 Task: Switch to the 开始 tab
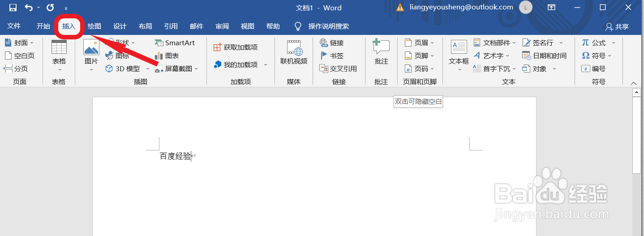click(x=43, y=26)
